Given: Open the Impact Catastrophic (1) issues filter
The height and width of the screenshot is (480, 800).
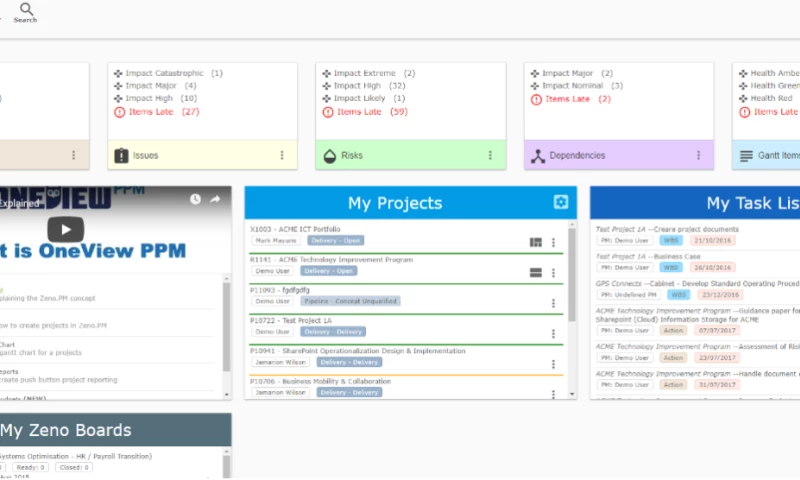Looking at the screenshot, I should (x=168, y=73).
